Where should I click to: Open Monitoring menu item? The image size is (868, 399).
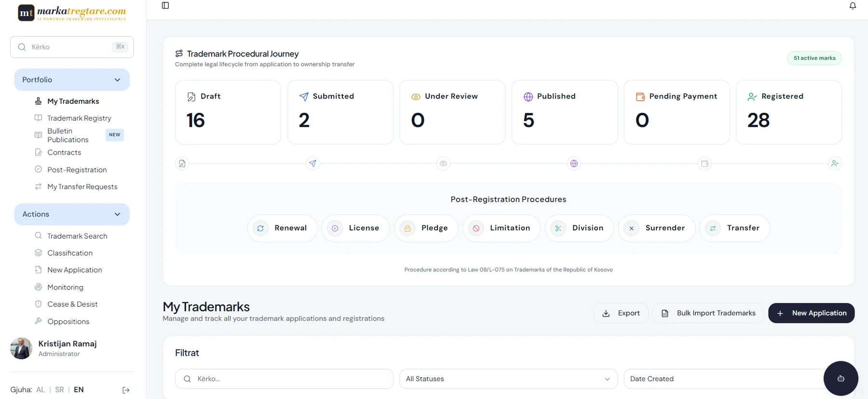(65, 287)
